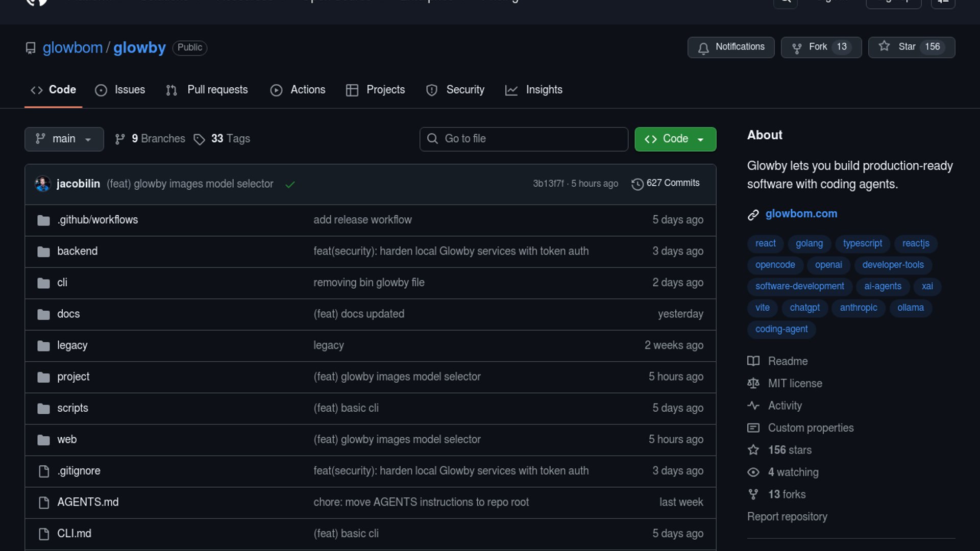Expand the green Code dropdown button

(x=675, y=139)
